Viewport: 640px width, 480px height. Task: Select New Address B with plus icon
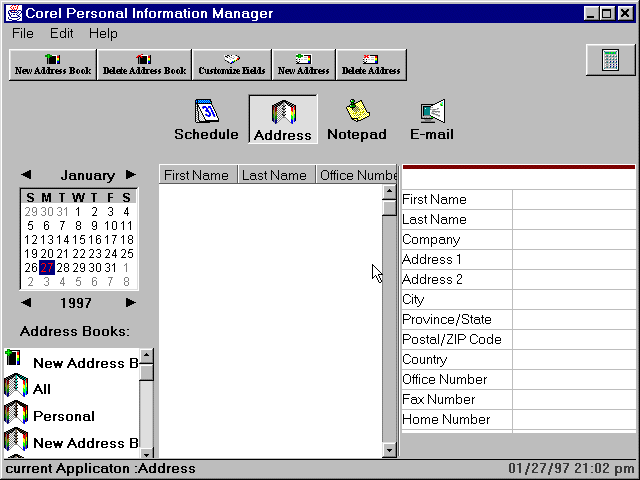click(72, 361)
